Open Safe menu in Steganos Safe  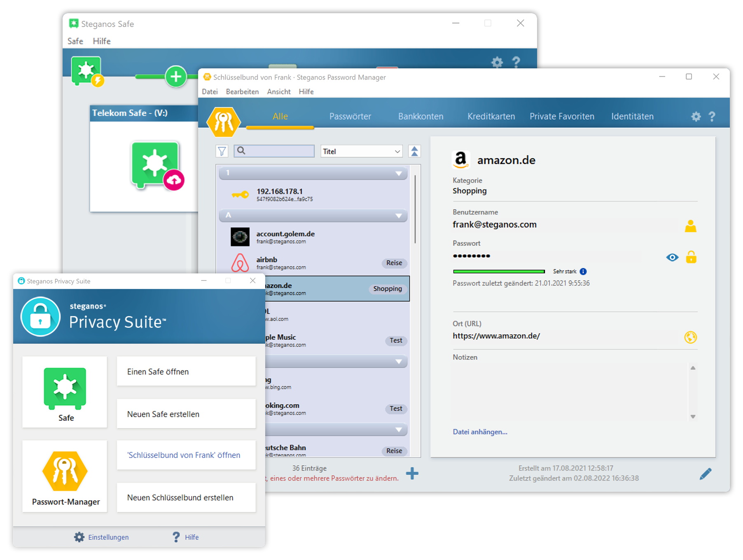(x=75, y=41)
